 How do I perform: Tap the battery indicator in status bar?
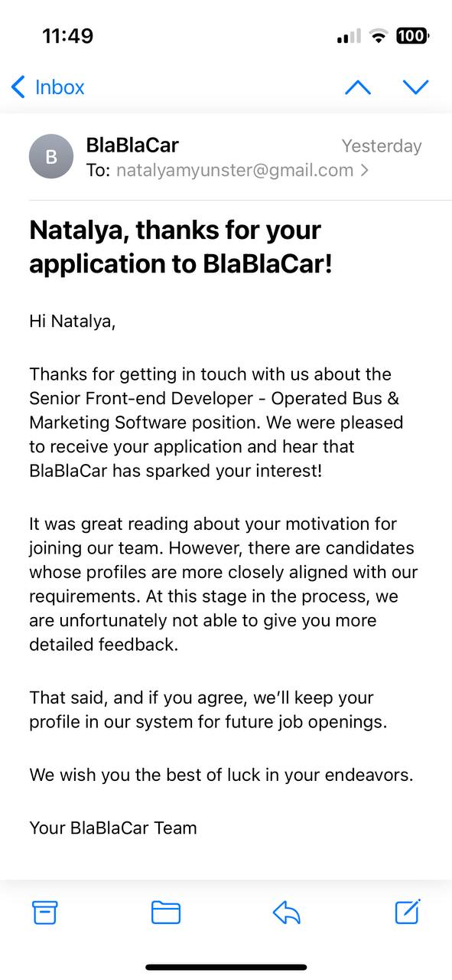(x=412, y=36)
